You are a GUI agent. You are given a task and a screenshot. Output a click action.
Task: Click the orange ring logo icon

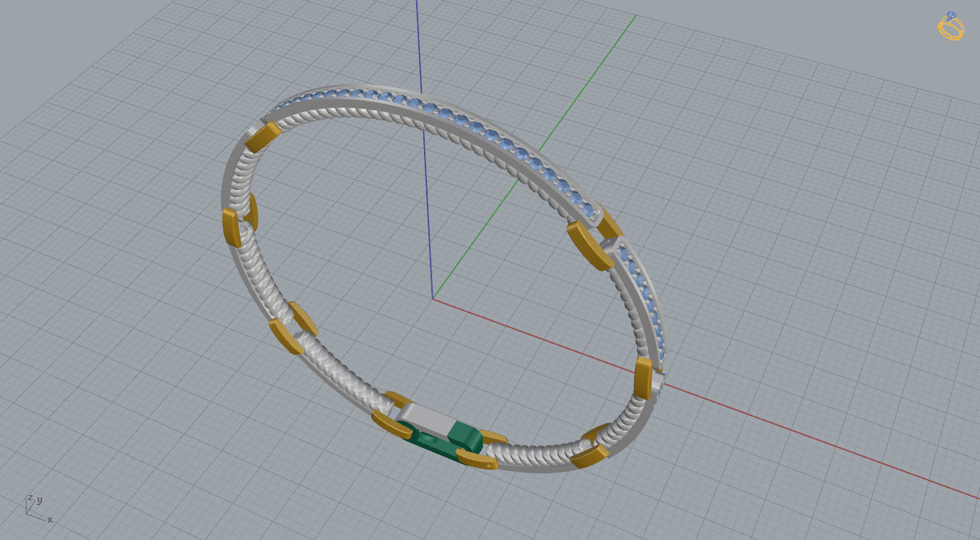click(x=950, y=26)
